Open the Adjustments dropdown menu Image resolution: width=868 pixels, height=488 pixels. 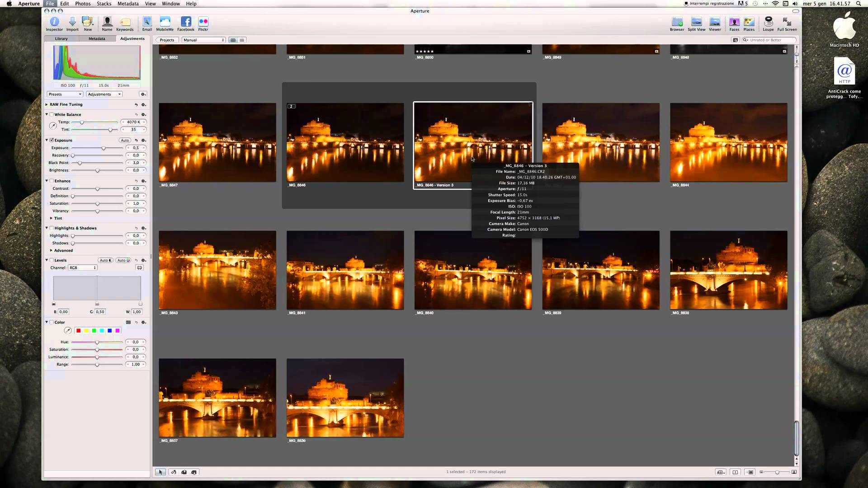click(x=104, y=94)
